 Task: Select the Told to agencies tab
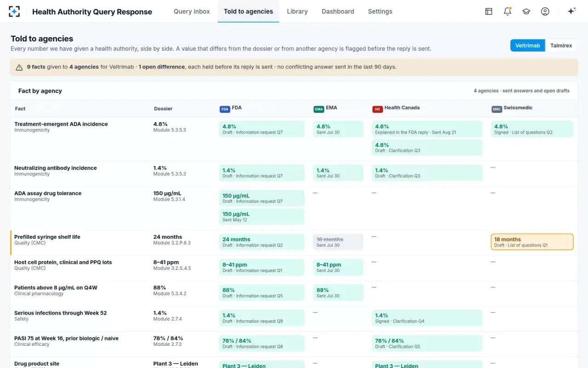(x=249, y=11)
